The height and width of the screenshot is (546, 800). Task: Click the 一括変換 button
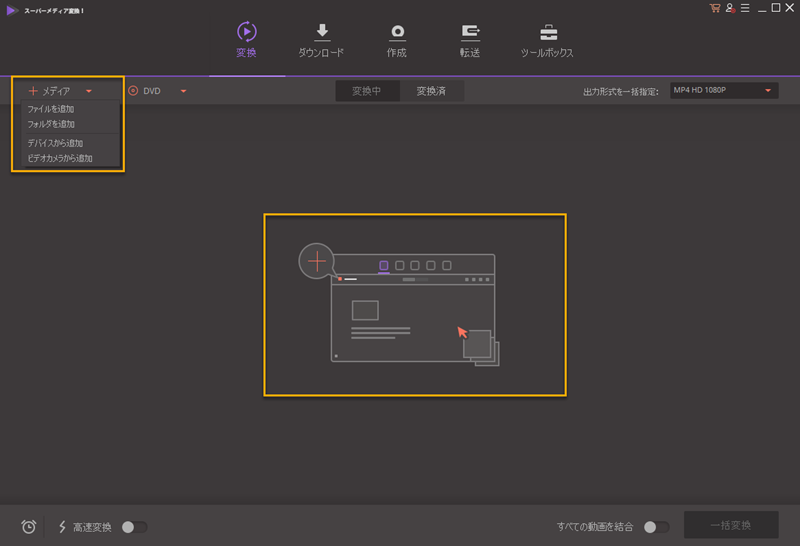click(x=731, y=525)
